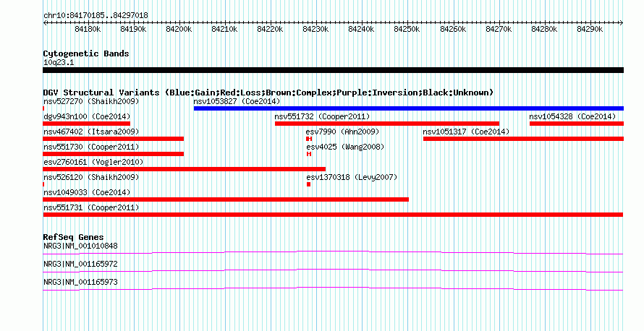Click the nsv467402 (Itsara2009) loss bar

tap(114, 139)
